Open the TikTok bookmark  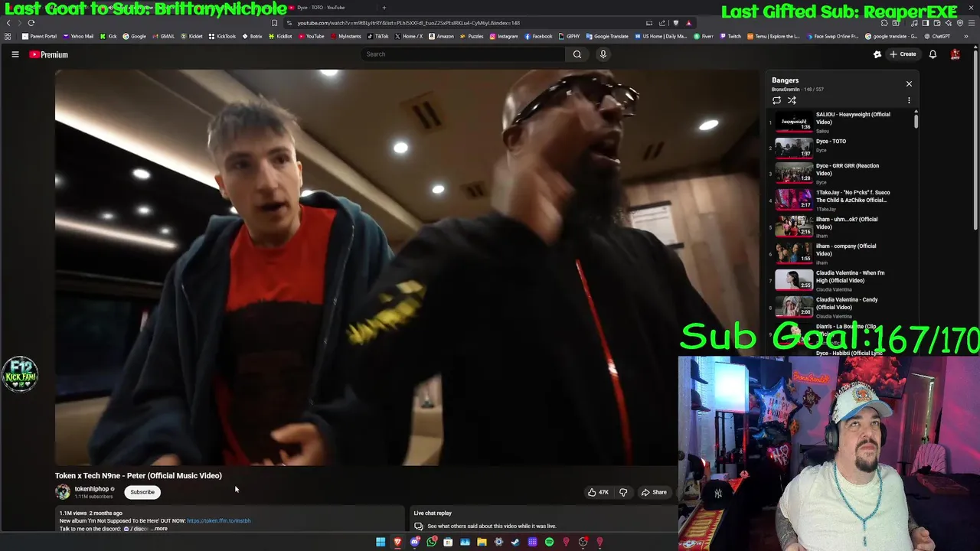(x=377, y=36)
